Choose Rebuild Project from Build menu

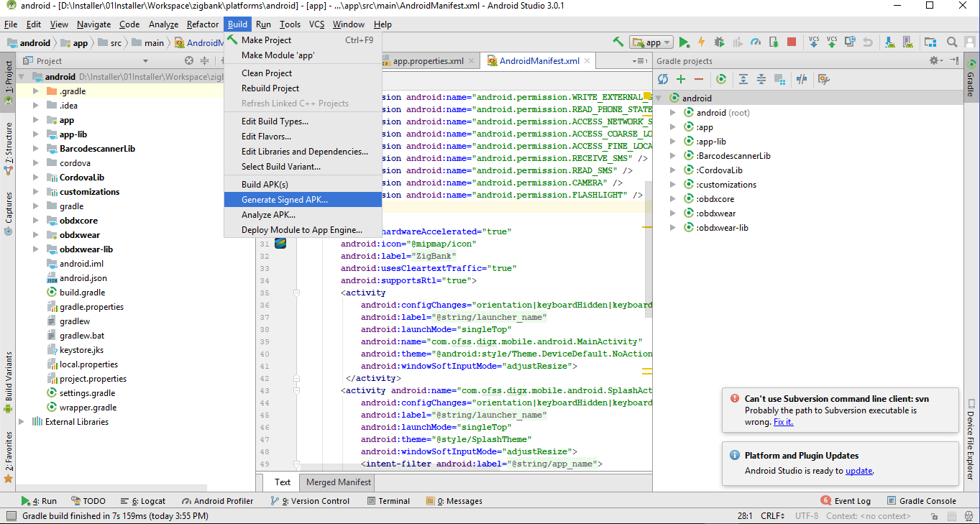pos(303,88)
